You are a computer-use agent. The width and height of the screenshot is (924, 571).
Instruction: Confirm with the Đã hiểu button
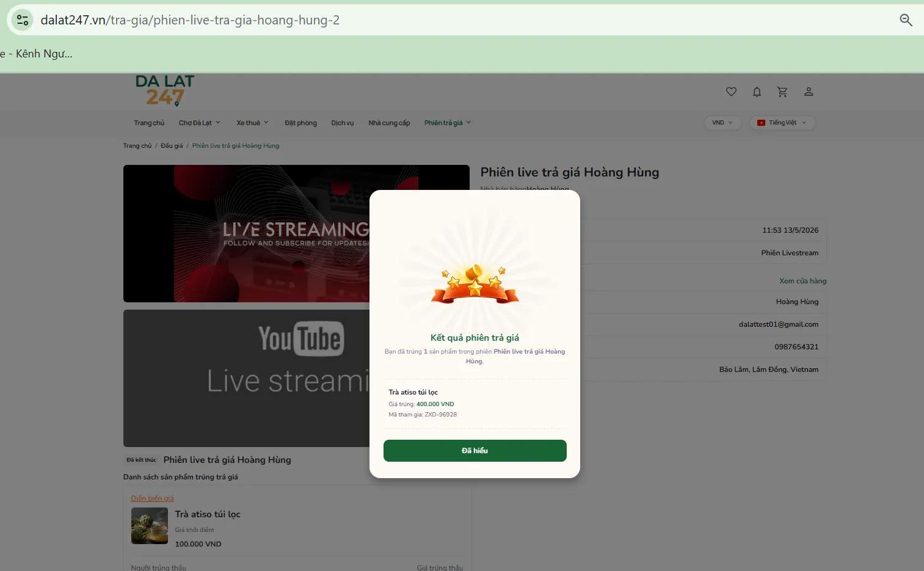tap(475, 451)
